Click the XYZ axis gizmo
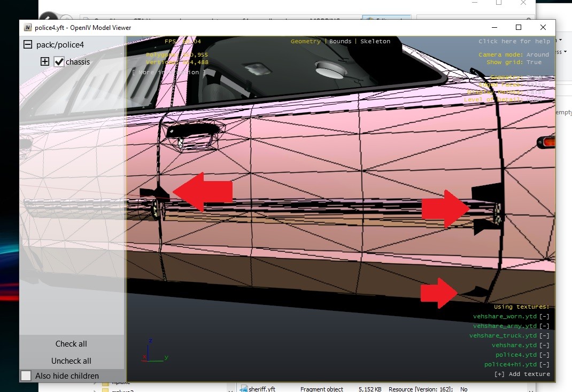The width and height of the screenshot is (572, 392). coord(154,350)
